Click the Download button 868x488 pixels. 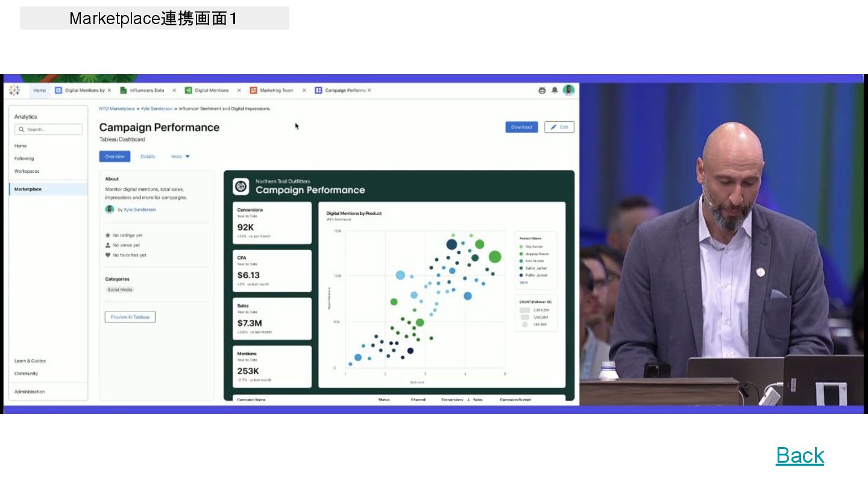[521, 127]
